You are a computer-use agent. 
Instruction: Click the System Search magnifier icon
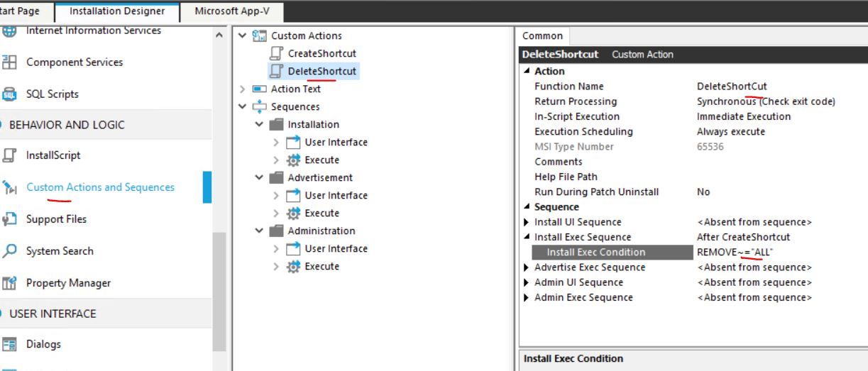[x=10, y=251]
